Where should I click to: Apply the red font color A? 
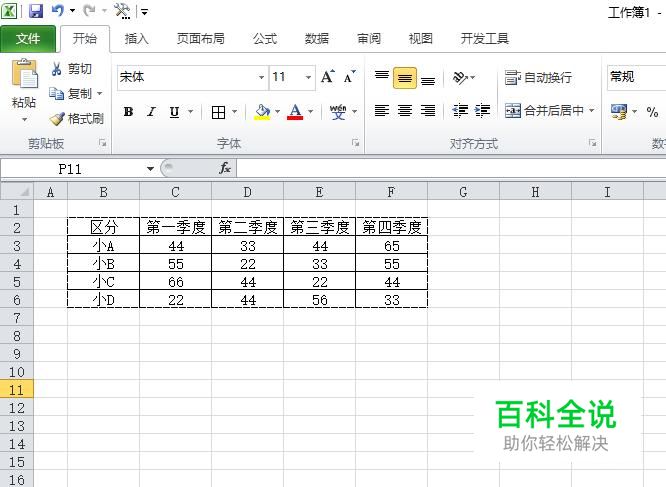[x=295, y=112]
